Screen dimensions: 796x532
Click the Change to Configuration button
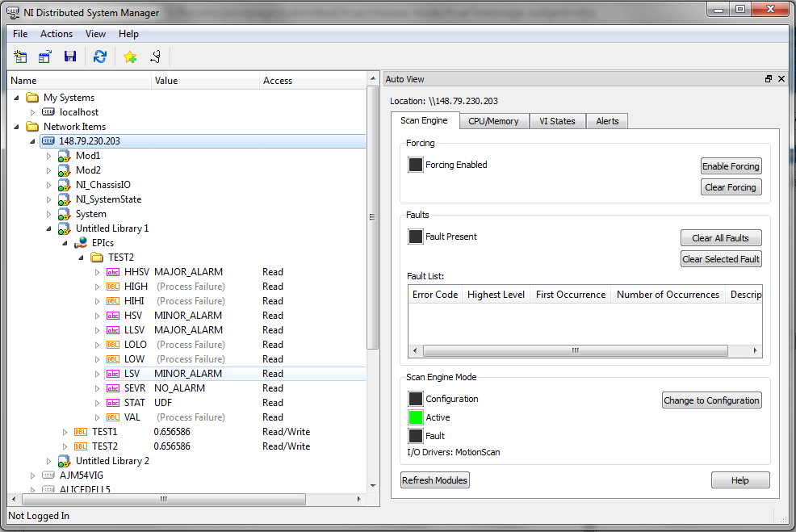[712, 400]
